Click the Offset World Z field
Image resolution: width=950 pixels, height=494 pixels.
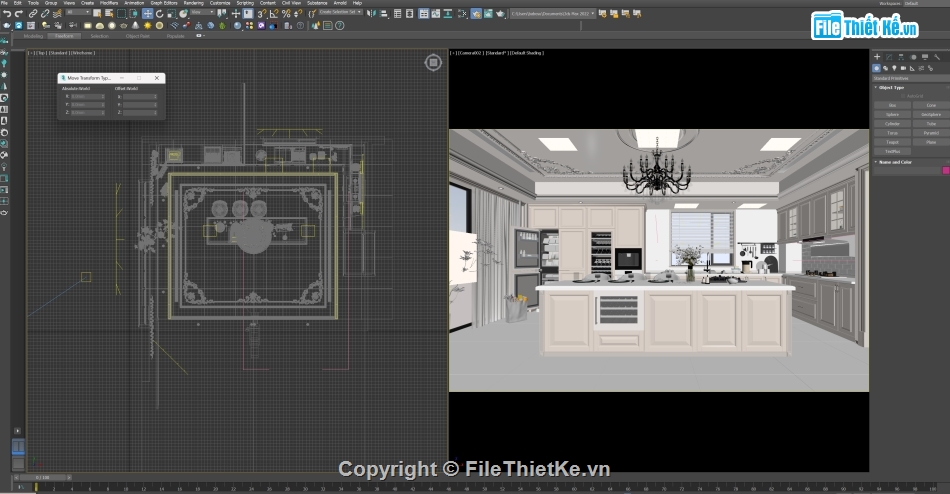point(141,113)
